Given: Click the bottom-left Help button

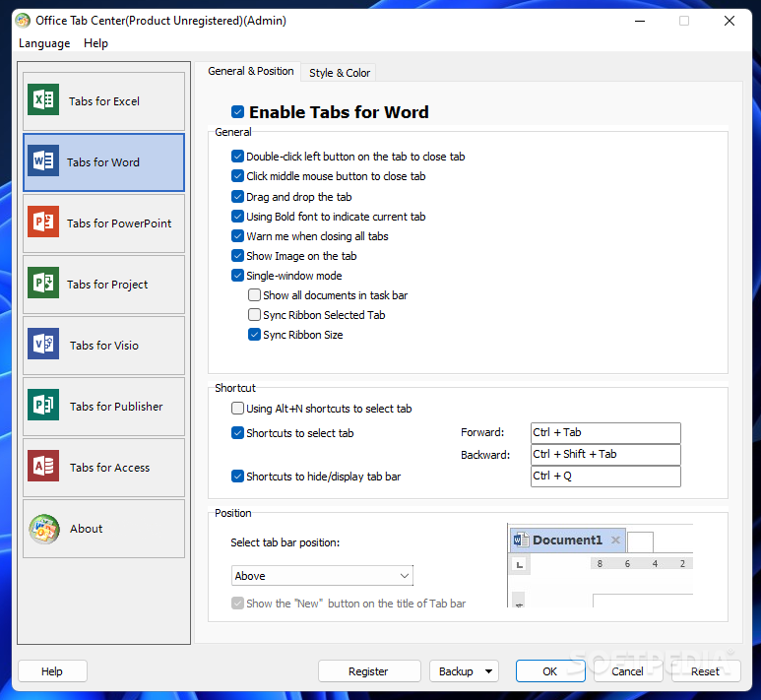Looking at the screenshot, I should [x=52, y=671].
